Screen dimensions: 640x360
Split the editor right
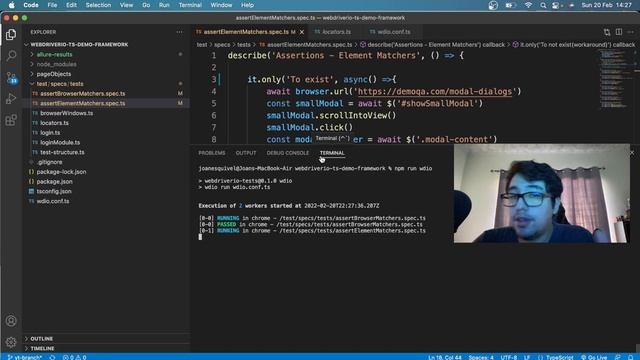pos(619,32)
